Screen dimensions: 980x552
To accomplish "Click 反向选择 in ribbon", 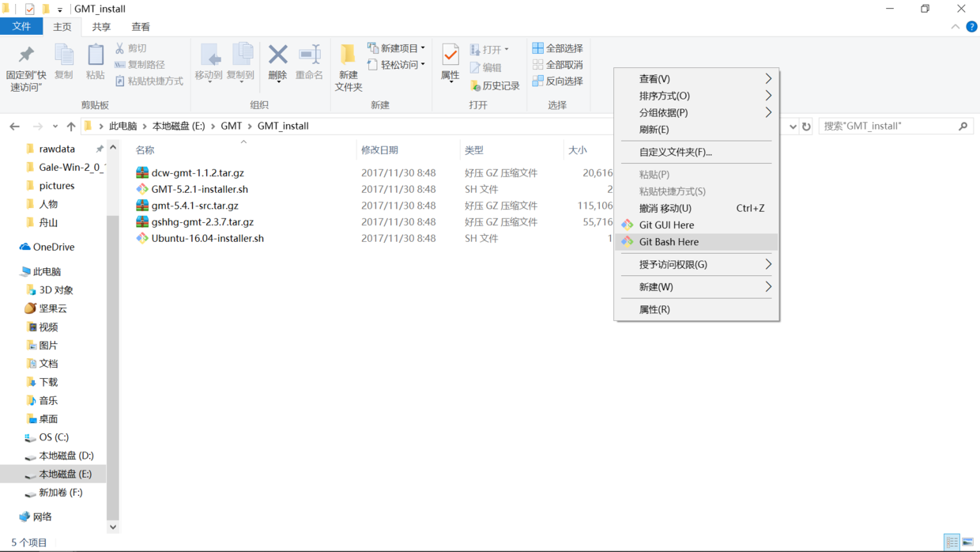I will point(558,81).
